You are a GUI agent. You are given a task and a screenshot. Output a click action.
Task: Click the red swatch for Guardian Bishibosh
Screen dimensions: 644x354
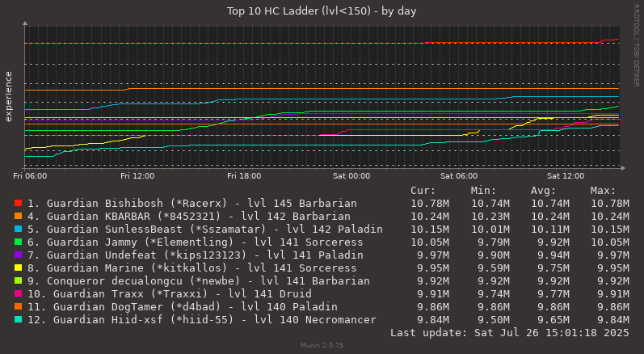[18, 203]
